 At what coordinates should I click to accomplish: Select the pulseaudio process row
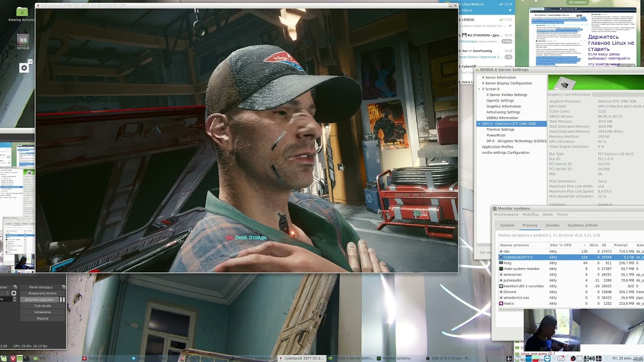tap(571, 281)
